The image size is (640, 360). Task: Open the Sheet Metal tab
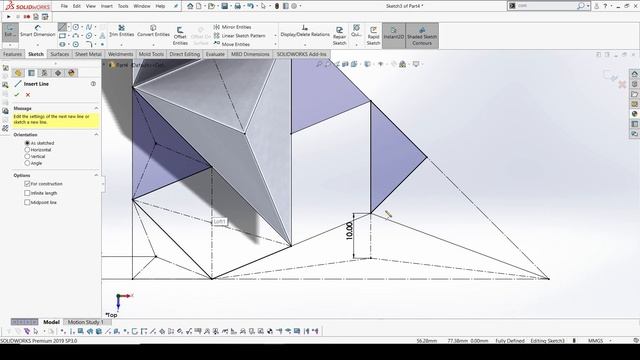click(x=88, y=54)
